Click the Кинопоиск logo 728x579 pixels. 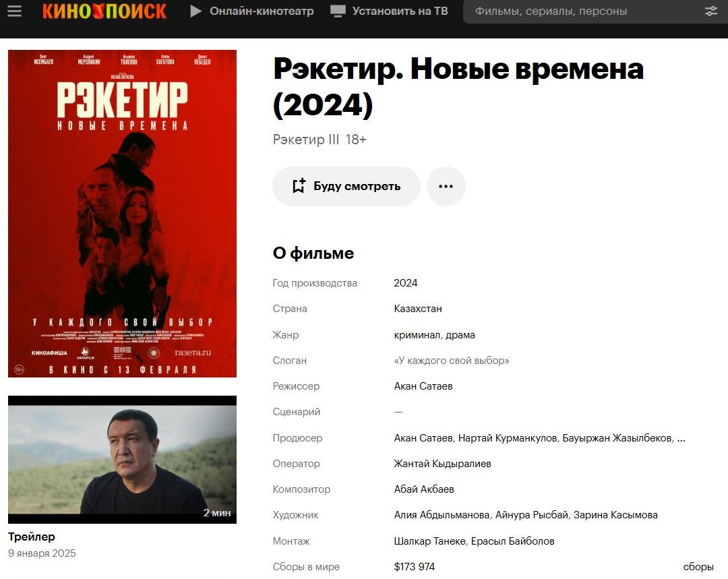[104, 11]
